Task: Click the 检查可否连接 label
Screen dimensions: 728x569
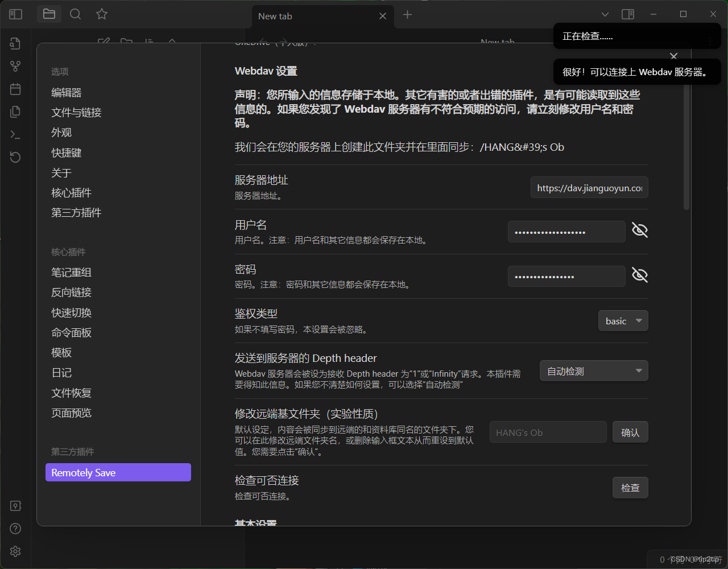Action: pyautogui.click(x=267, y=480)
